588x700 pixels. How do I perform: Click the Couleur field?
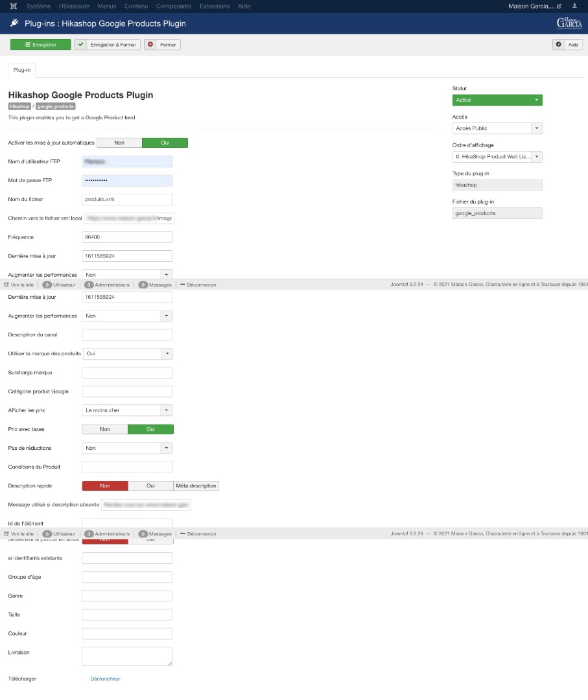127,633
